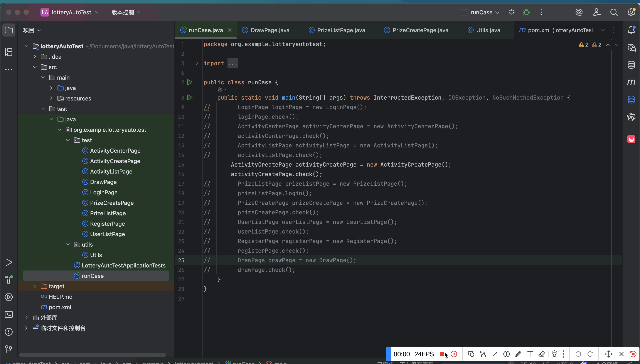Open editor tab options kebab menu
The height and width of the screenshot is (364, 640).
tap(614, 30)
